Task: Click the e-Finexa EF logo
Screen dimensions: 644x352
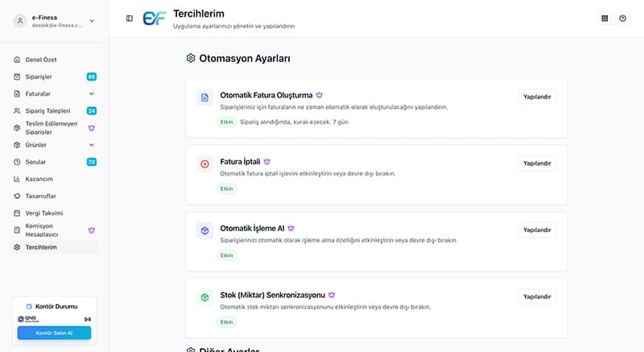Action: [x=155, y=19]
